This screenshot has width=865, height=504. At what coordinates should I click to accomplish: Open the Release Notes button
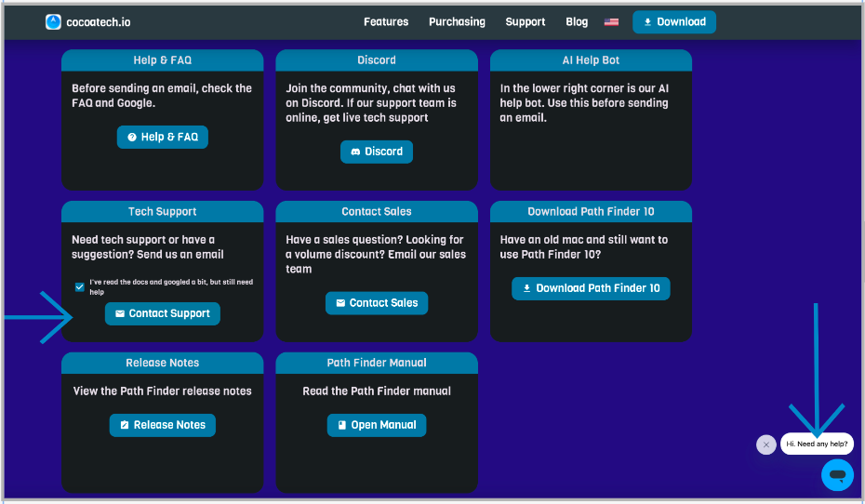(162, 425)
